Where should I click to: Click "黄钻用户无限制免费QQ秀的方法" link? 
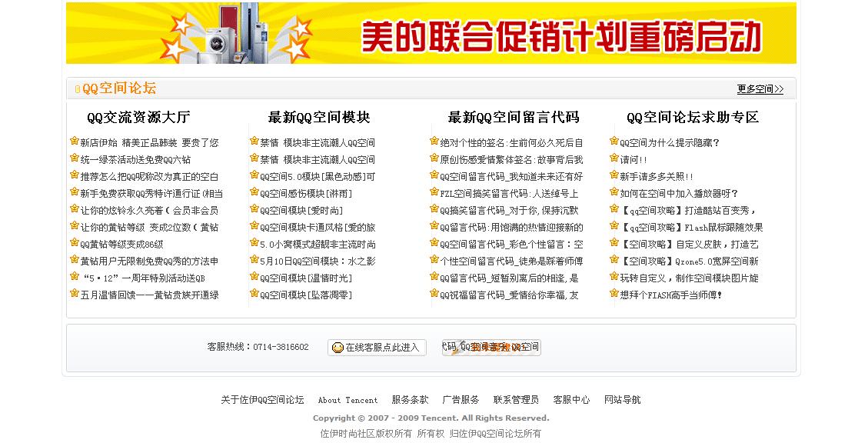click(149, 261)
